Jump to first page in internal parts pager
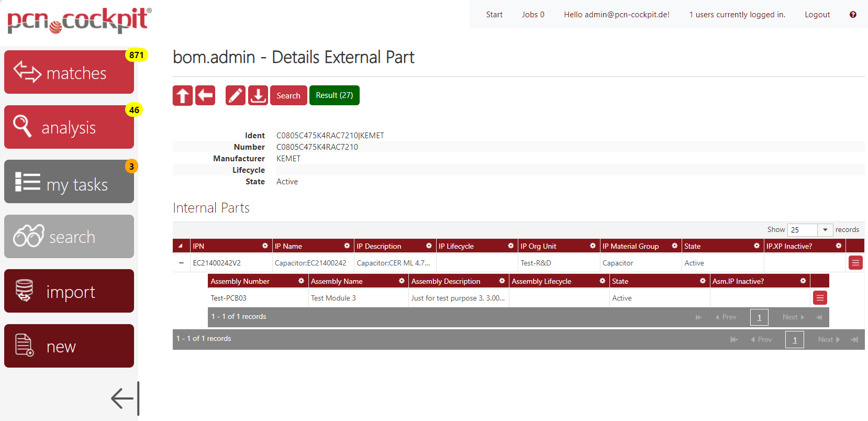 [734, 340]
